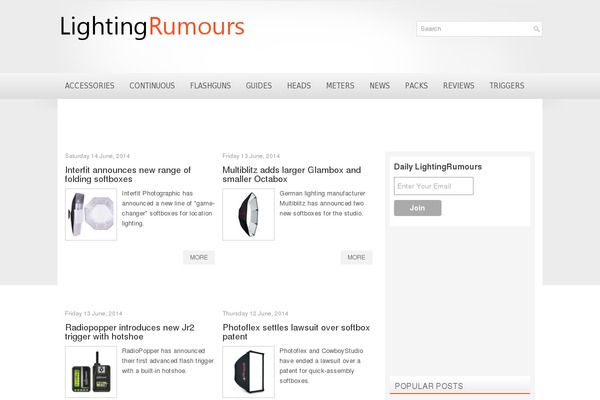Click the Interfit Photographic summary text
The height and width of the screenshot is (400, 600).
[x=168, y=208]
